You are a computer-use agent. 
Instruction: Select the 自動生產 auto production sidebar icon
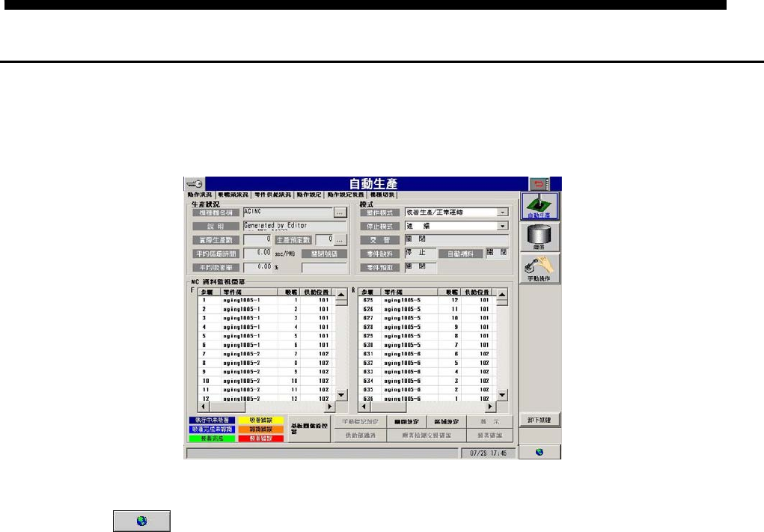point(540,206)
